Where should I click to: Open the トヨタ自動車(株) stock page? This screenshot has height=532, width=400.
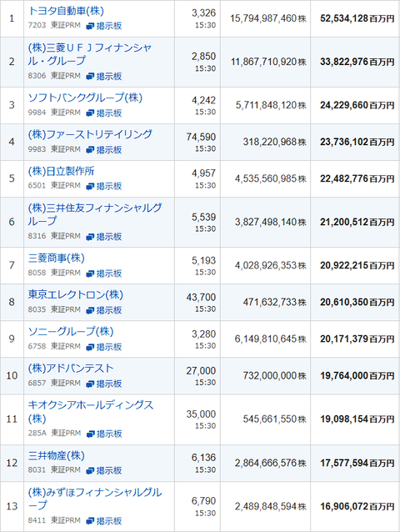[x=66, y=11]
